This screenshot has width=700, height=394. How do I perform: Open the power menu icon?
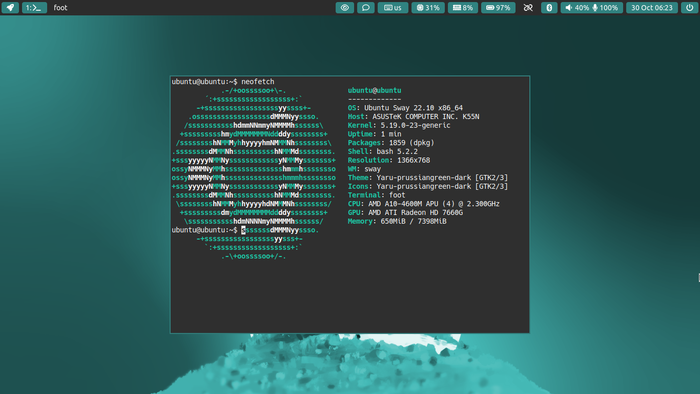(690, 8)
